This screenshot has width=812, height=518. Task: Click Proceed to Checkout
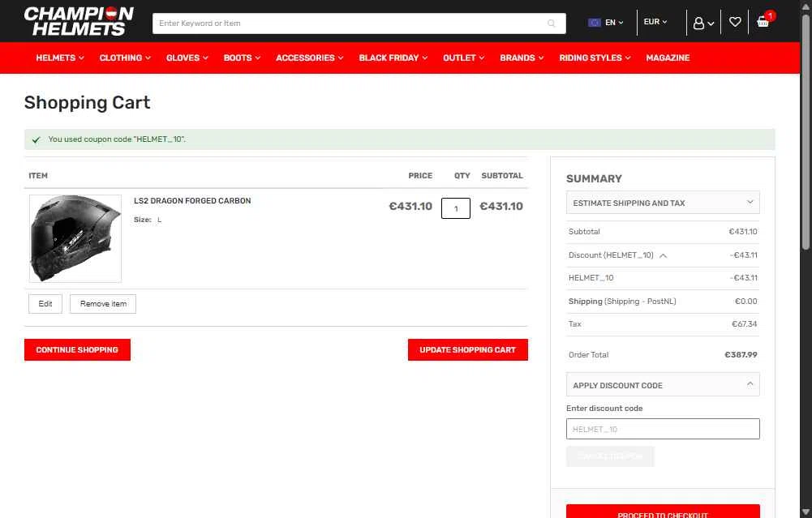click(663, 512)
